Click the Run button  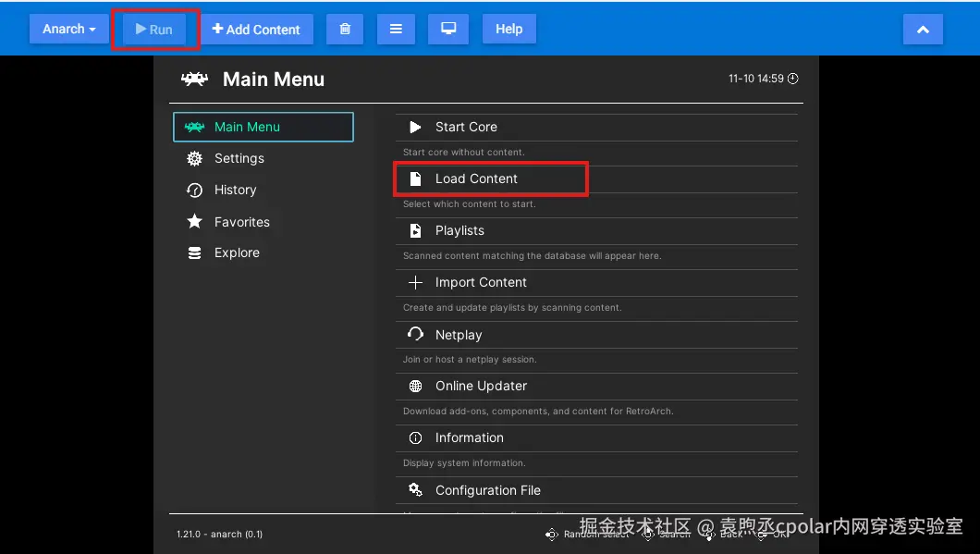click(154, 29)
